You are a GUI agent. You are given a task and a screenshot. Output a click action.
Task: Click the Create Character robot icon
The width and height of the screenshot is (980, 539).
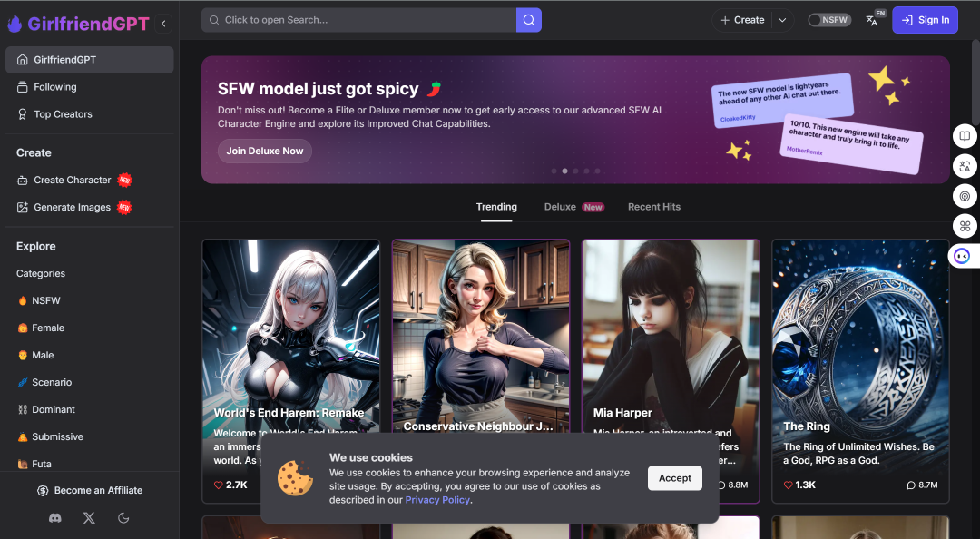coord(23,180)
